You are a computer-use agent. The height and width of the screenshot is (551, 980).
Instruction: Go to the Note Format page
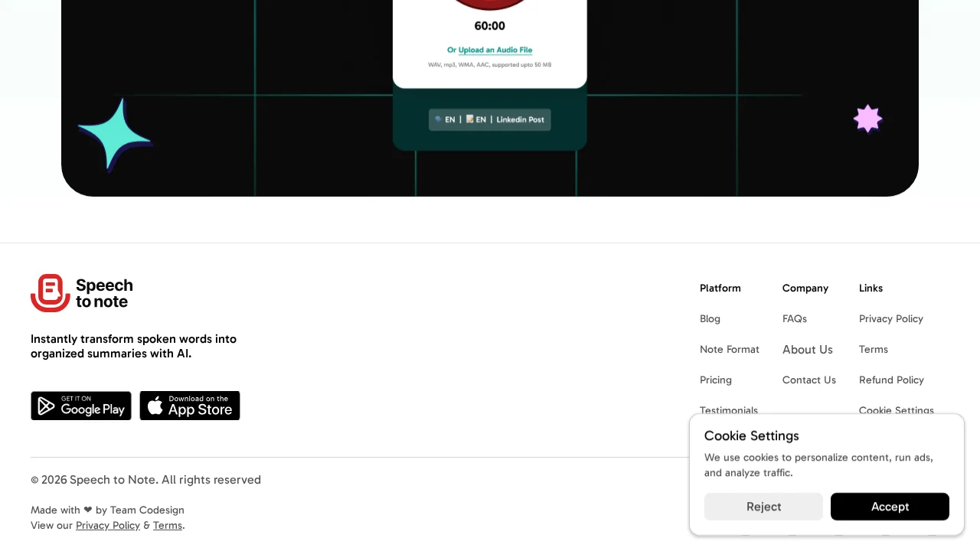point(729,350)
